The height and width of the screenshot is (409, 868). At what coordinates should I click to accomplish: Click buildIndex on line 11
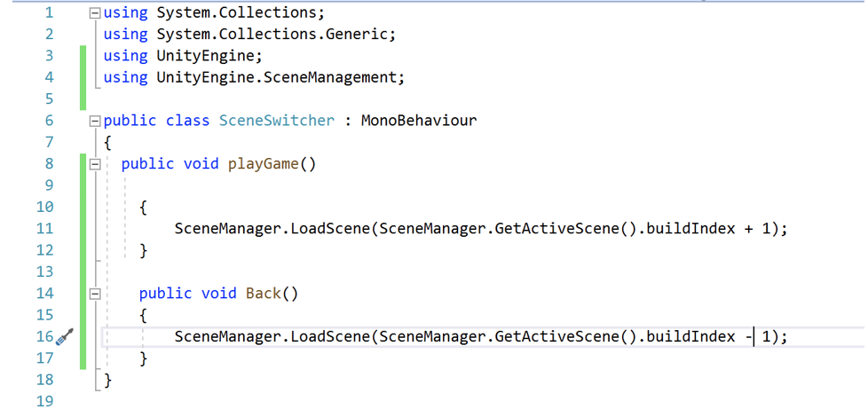pos(690,229)
